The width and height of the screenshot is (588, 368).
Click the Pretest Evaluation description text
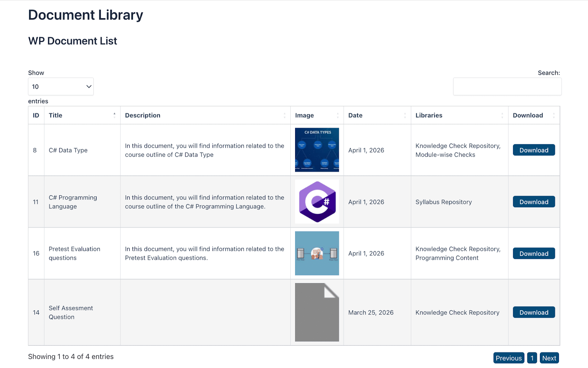[x=205, y=253]
